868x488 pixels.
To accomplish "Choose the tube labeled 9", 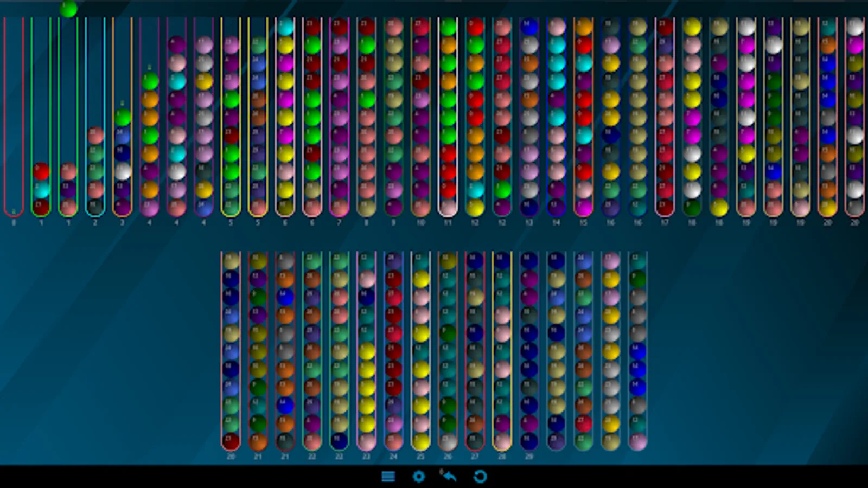I will click(x=394, y=117).
